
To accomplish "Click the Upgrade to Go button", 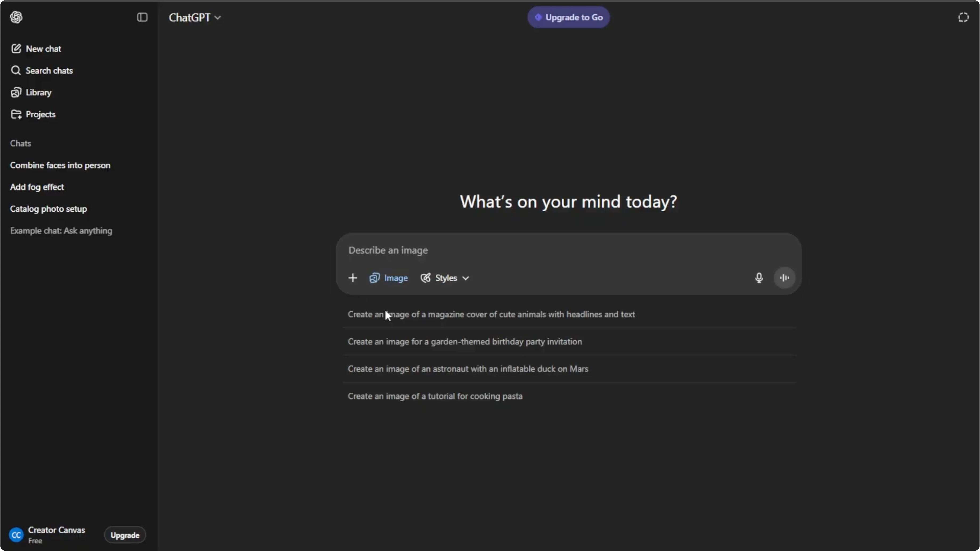I will pos(568,17).
